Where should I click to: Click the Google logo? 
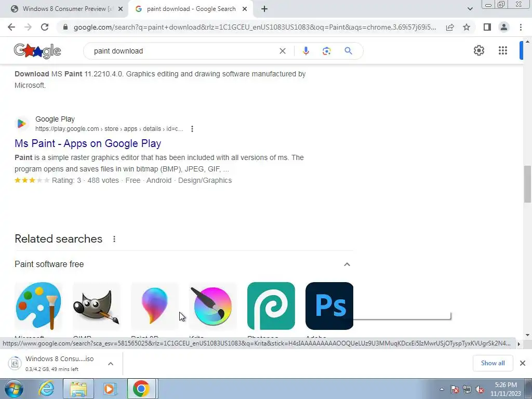37,51
